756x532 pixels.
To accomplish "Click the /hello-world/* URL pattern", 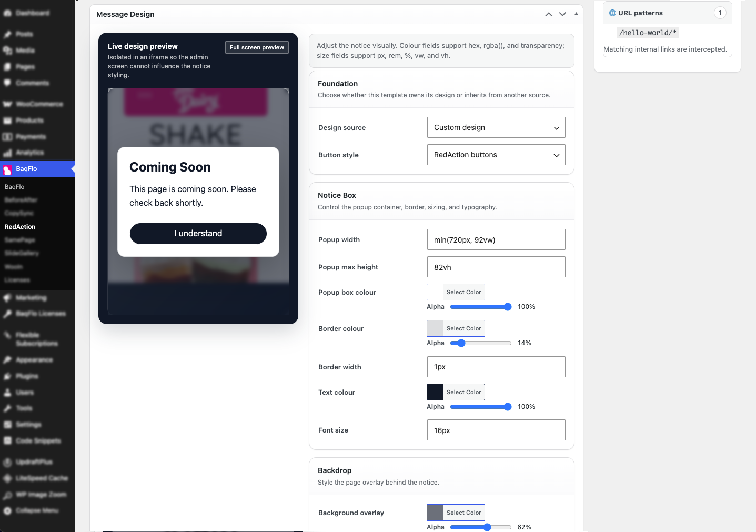I will [648, 33].
